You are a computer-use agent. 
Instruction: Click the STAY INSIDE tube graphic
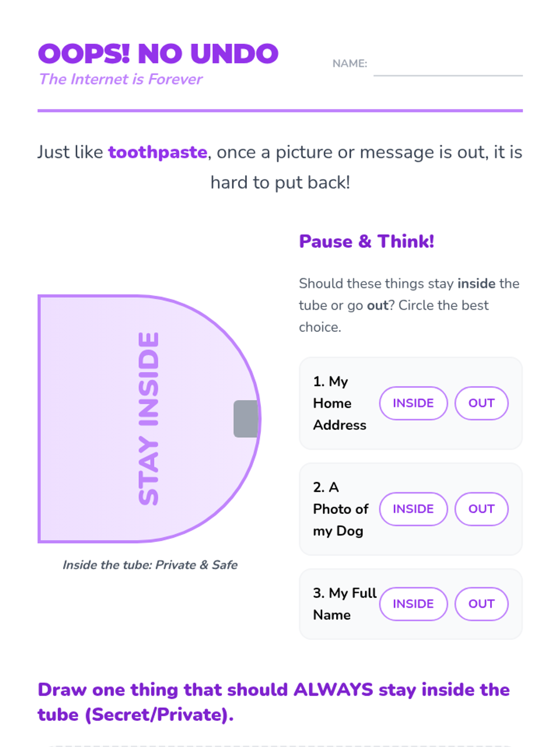pyautogui.click(x=140, y=419)
